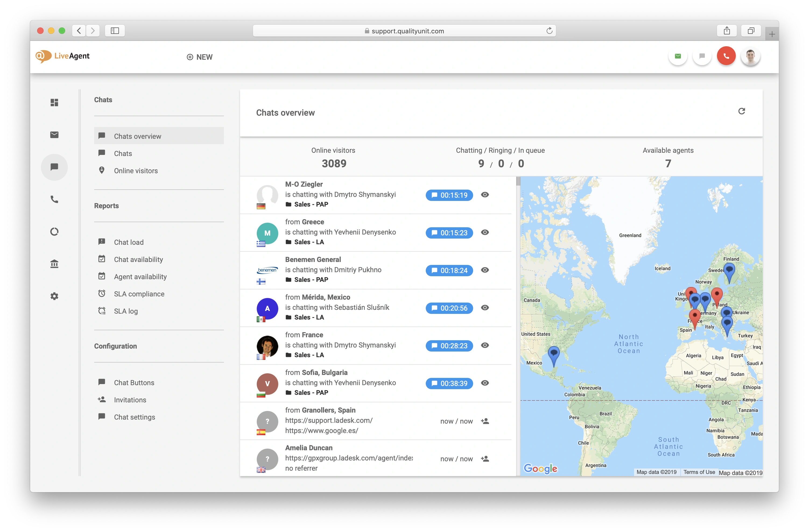This screenshot has width=809, height=532.
Task: Open Invitations configuration
Action: (159, 400)
